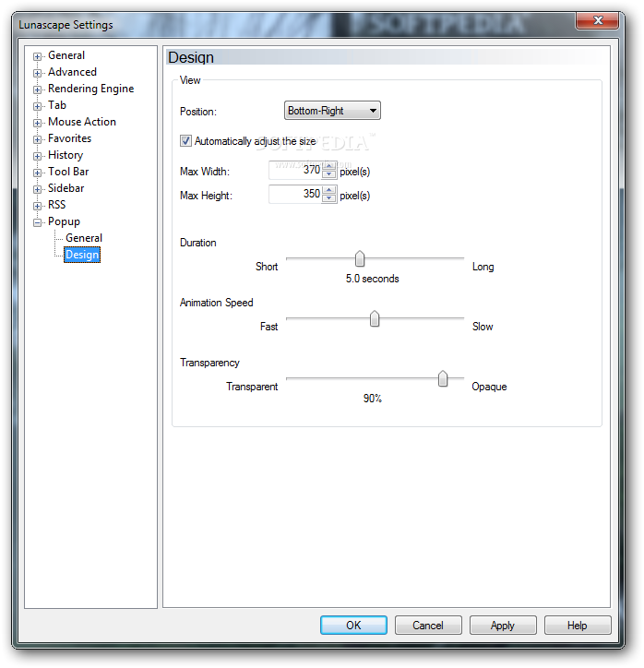Expand the Mouse Action node

point(38,123)
